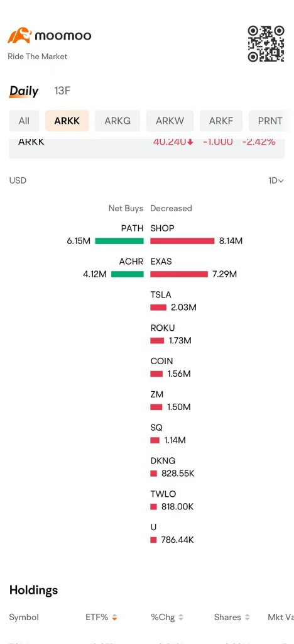Select the All fund filter

24,121
